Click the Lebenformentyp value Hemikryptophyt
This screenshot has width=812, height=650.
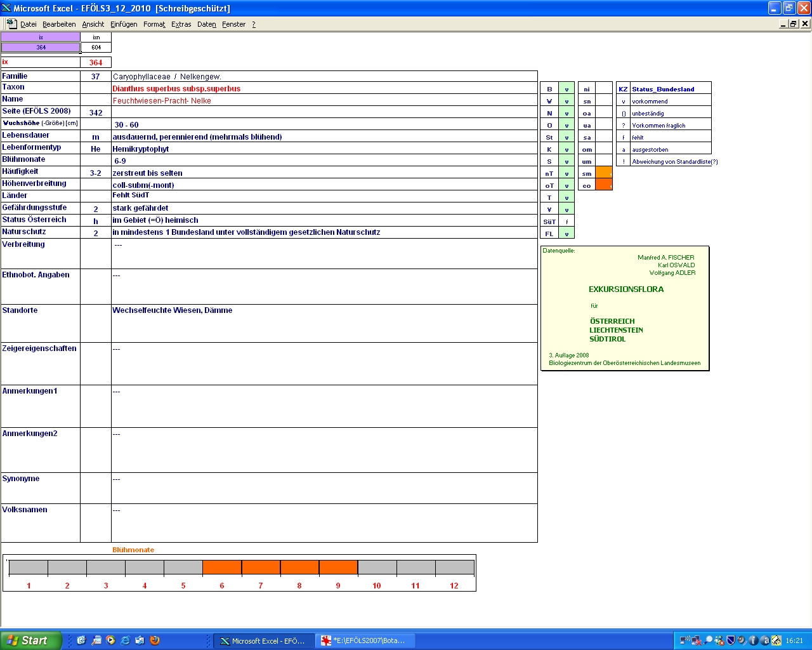pos(141,149)
